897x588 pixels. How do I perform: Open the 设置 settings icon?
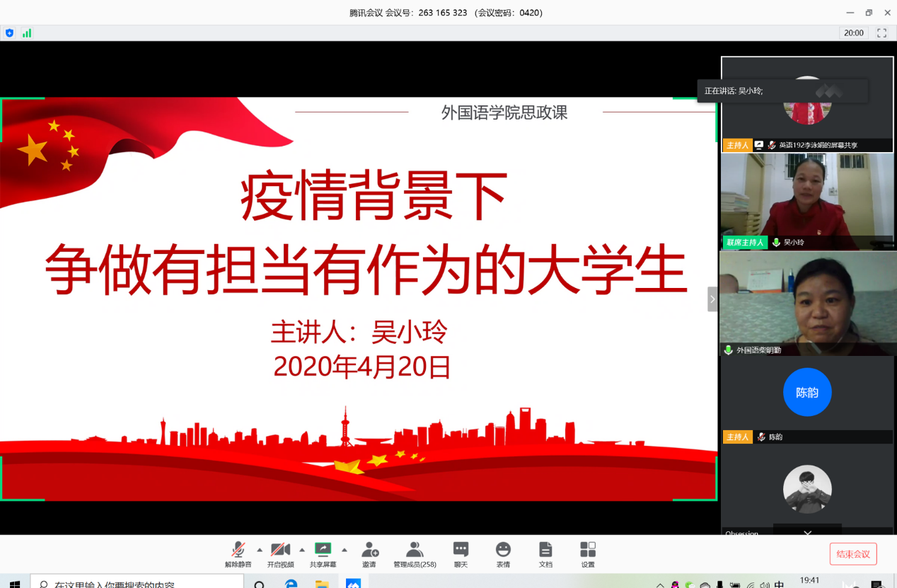coord(588,550)
